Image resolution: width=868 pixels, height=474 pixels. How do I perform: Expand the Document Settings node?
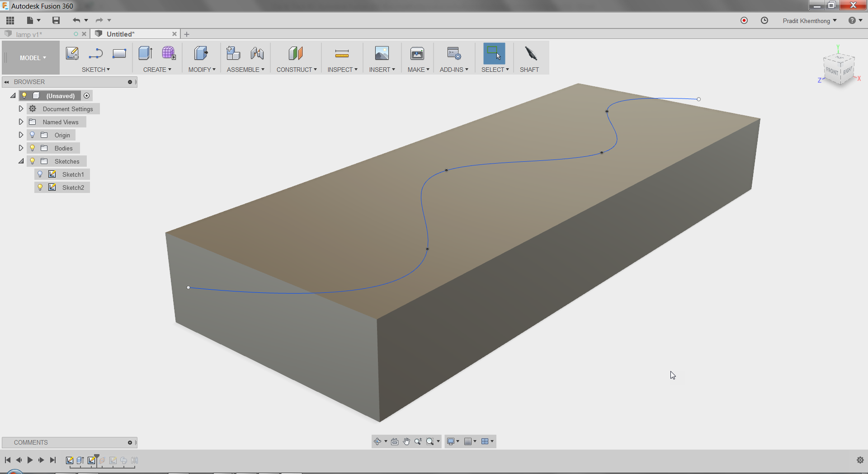click(21, 108)
